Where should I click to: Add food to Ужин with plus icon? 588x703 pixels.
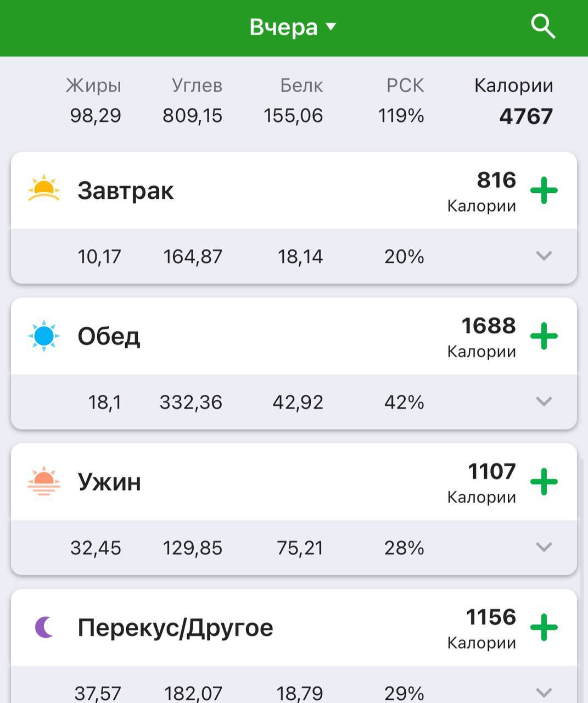(x=544, y=482)
